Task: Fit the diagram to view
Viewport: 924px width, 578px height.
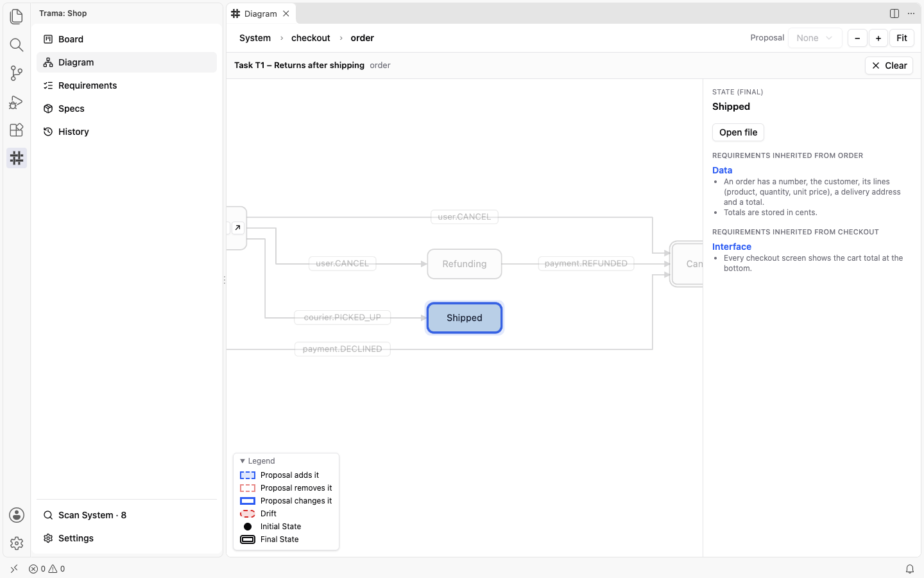Action: (x=902, y=39)
